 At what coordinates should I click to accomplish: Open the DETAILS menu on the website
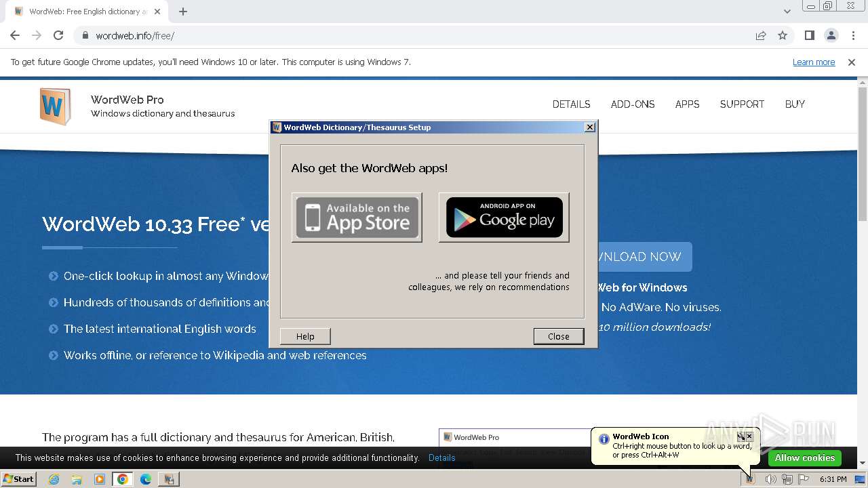[571, 104]
